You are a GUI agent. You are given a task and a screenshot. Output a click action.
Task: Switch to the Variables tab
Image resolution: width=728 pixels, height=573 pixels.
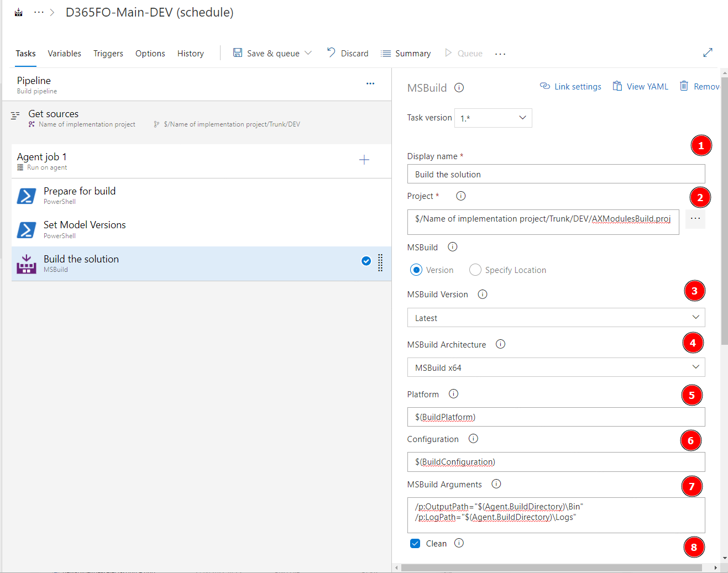coord(64,54)
